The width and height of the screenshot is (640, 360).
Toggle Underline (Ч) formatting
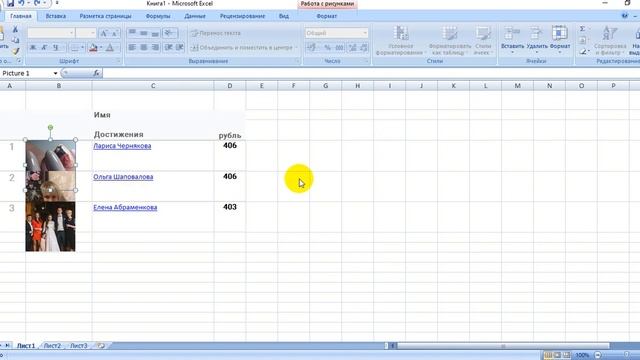click(x=56, y=48)
